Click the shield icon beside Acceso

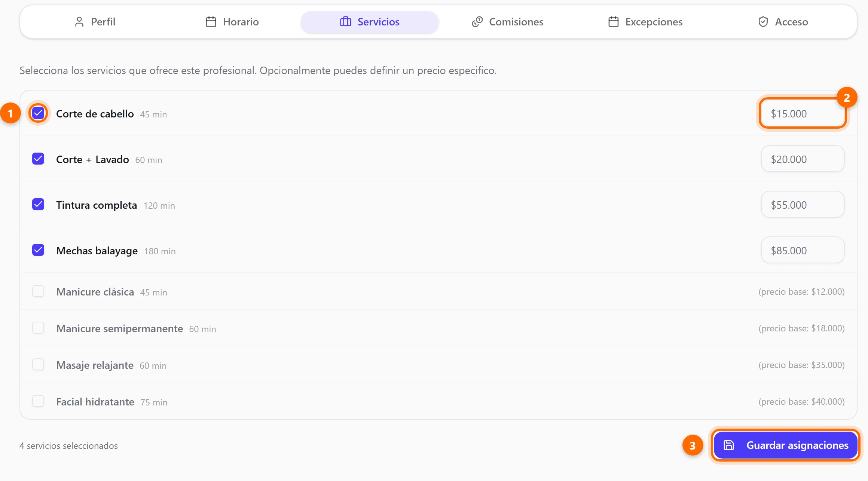[763, 22]
